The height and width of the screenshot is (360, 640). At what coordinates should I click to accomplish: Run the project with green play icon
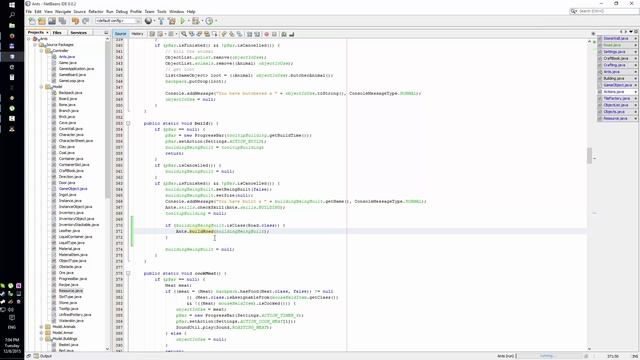pyautogui.click(x=182, y=21)
